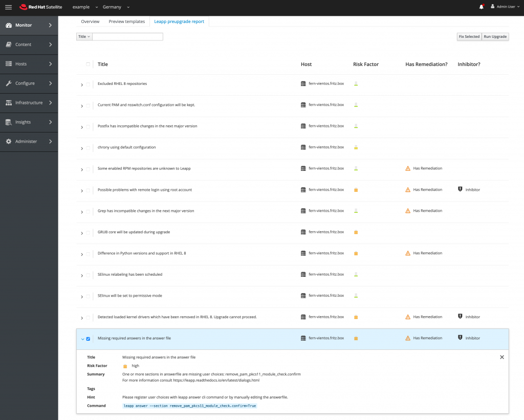This screenshot has width=524, height=420.
Task: Click the Infrastructure network icon in sidebar
Action: tap(9, 103)
